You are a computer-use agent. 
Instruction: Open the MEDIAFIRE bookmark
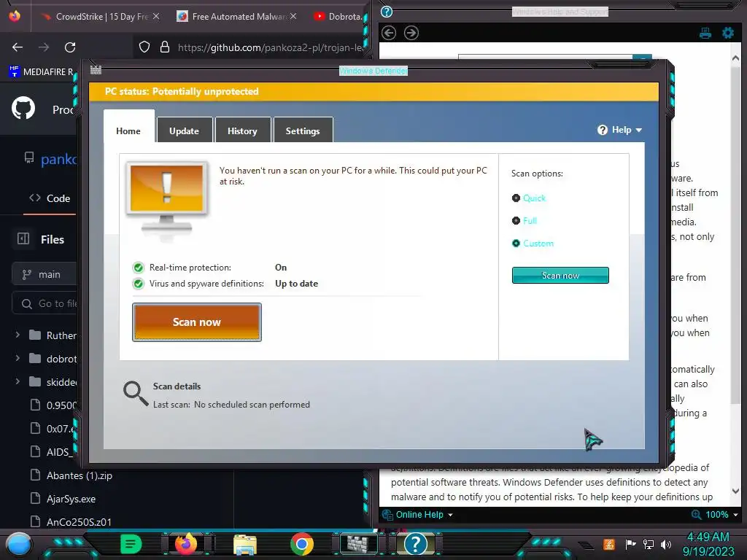(42, 72)
